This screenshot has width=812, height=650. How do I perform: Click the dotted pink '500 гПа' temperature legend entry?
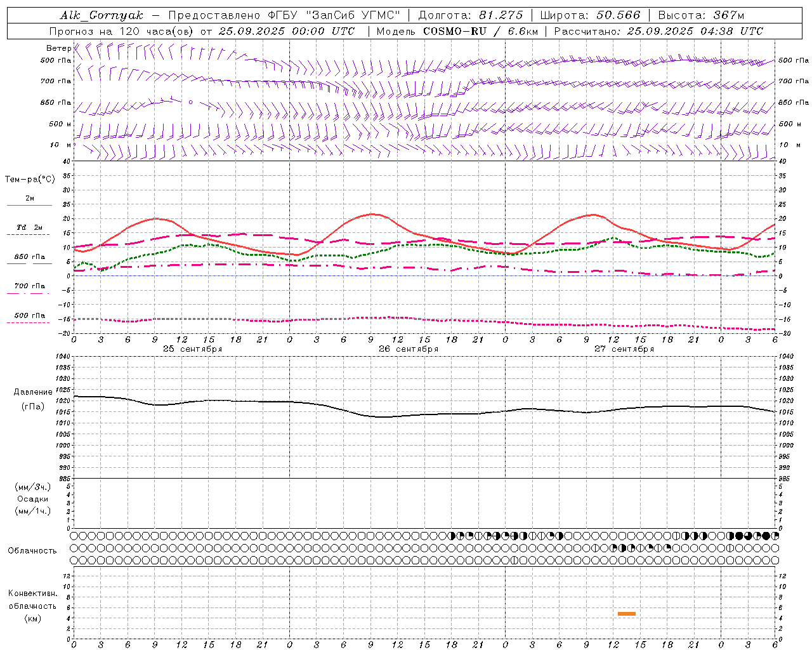(29, 319)
